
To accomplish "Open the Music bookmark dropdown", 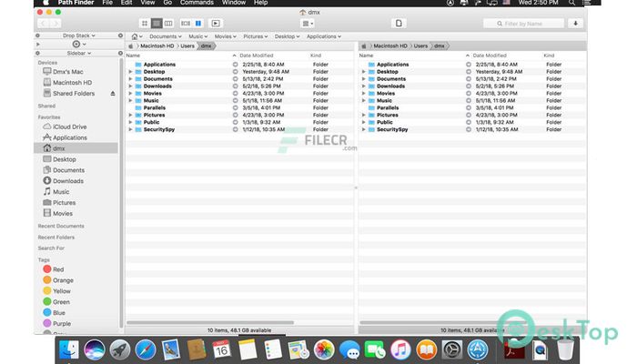I will (x=197, y=36).
